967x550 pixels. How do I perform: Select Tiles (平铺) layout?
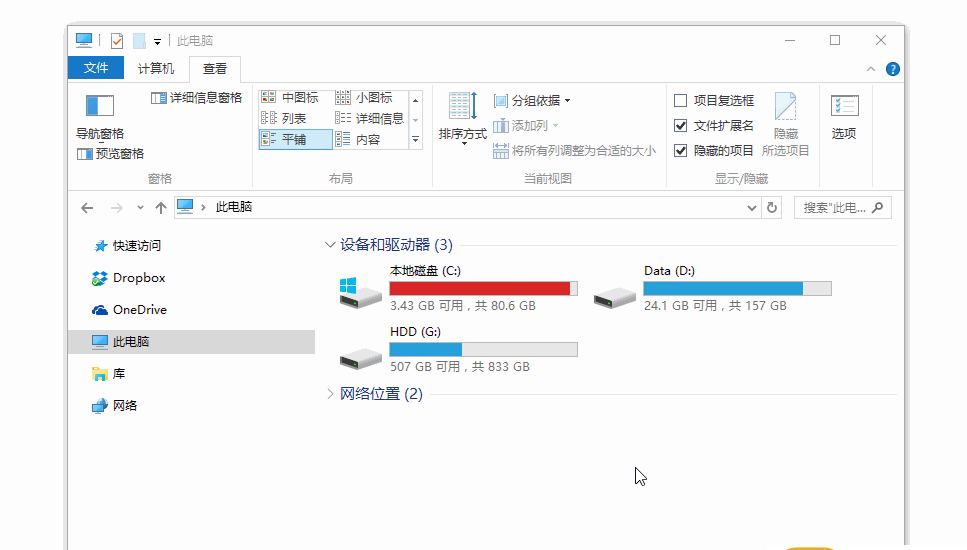[296, 139]
